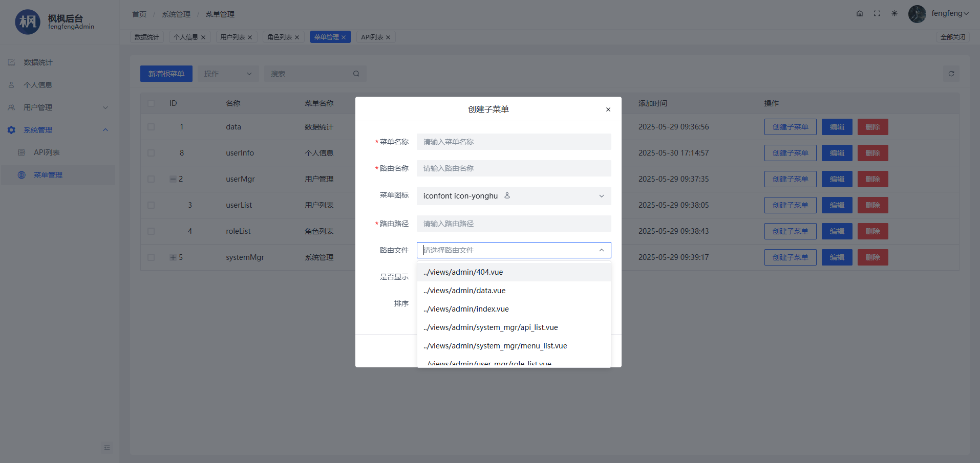Screen dimensions: 980x463
Task: Toggle the select-all header checkbox
Action: [151, 103]
